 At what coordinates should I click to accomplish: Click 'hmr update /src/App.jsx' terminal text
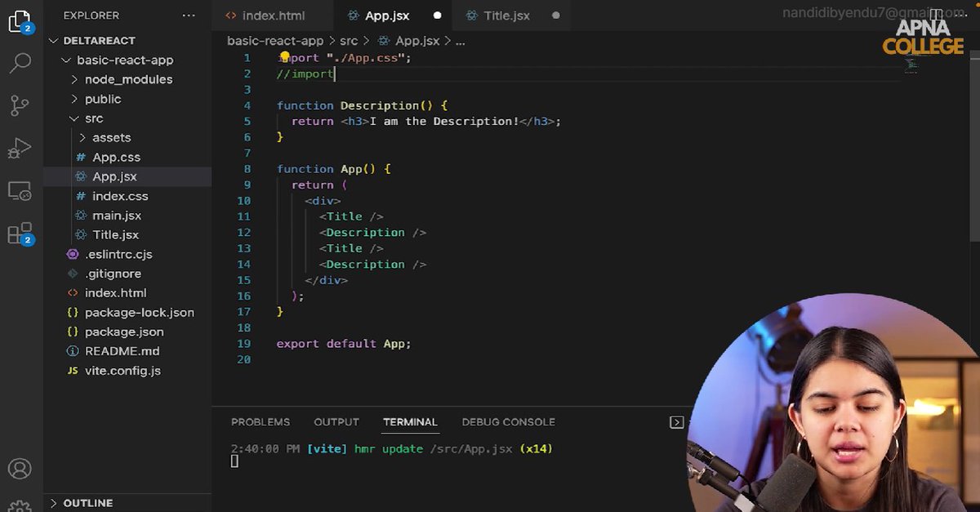434,448
